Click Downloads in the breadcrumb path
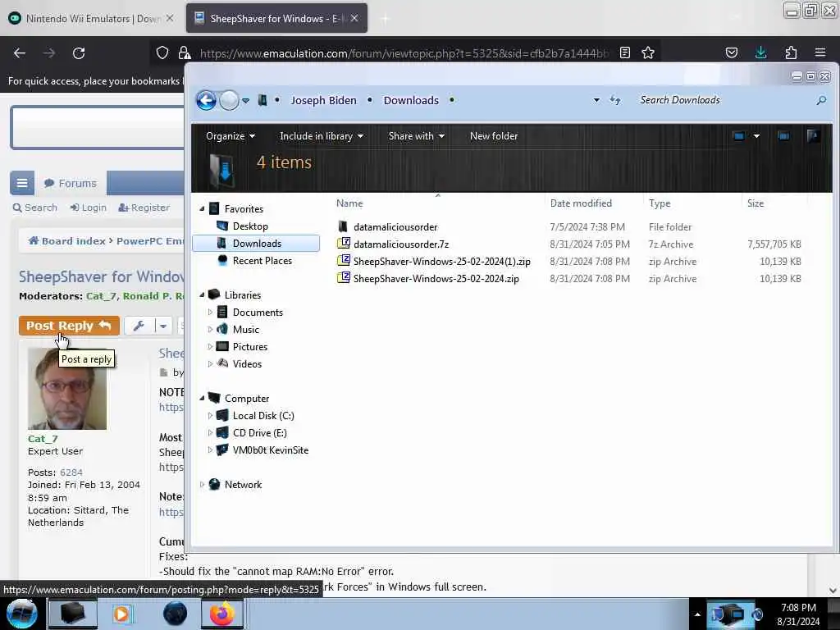The width and height of the screenshot is (840, 630). click(x=411, y=100)
